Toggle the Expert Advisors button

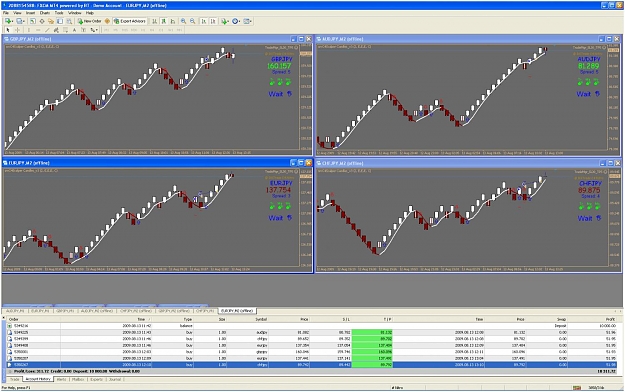click(130, 21)
